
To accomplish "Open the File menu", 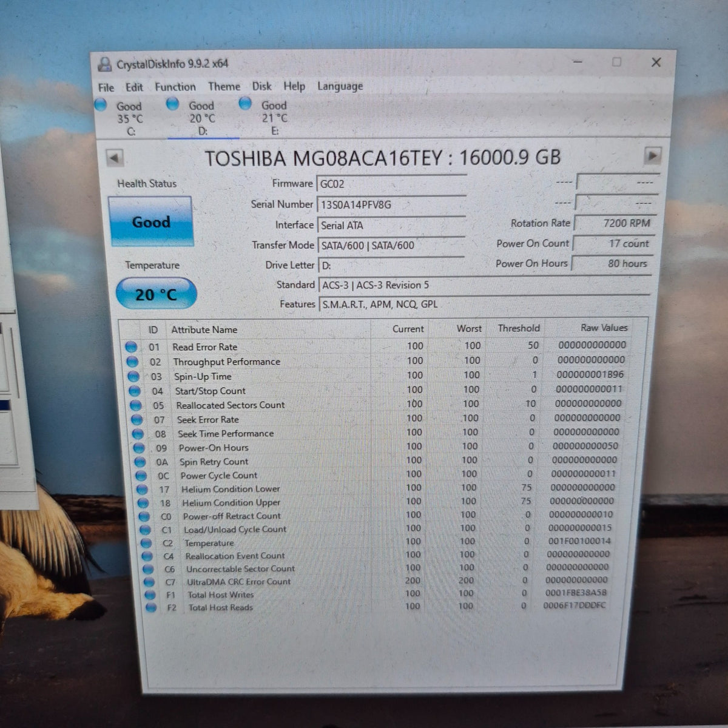I will click(x=106, y=87).
